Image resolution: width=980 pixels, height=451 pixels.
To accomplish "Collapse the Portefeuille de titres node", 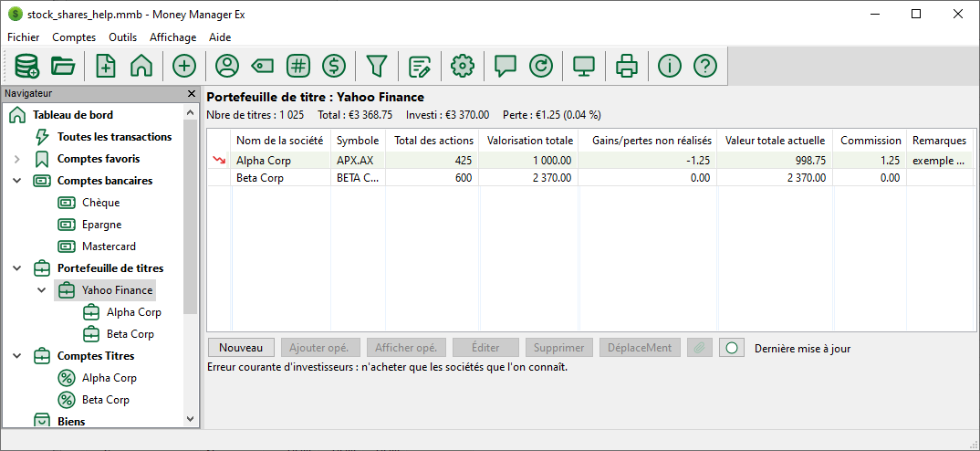I will point(16,268).
